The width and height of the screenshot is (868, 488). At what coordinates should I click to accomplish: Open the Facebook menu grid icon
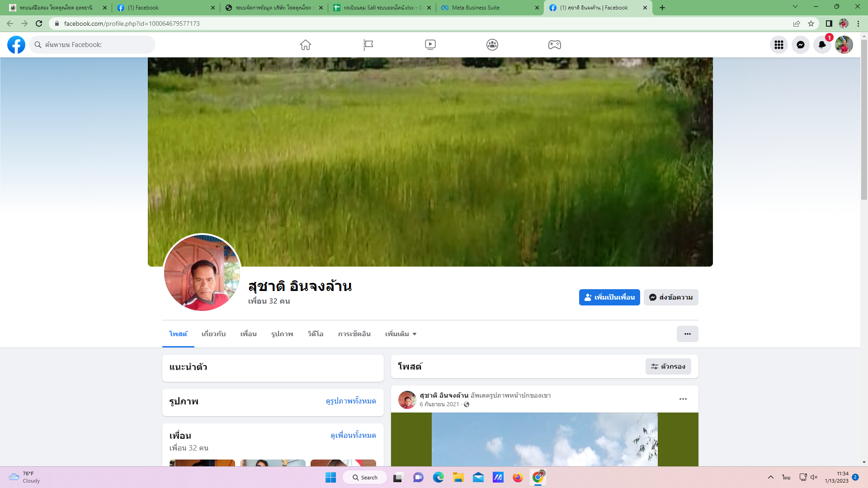[778, 45]
